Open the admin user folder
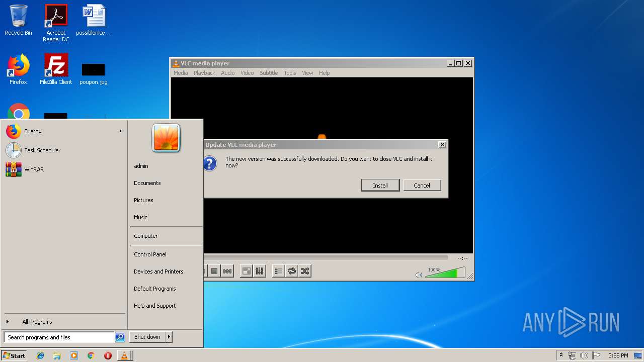The height and width of the screenshot is (362, 644). pyautogui.click(x=166, y=166)
